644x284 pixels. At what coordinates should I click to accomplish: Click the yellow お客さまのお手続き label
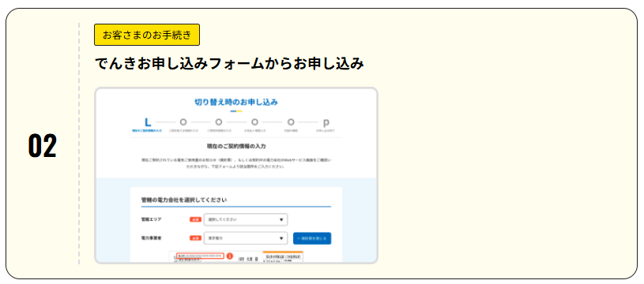point(147,35)
